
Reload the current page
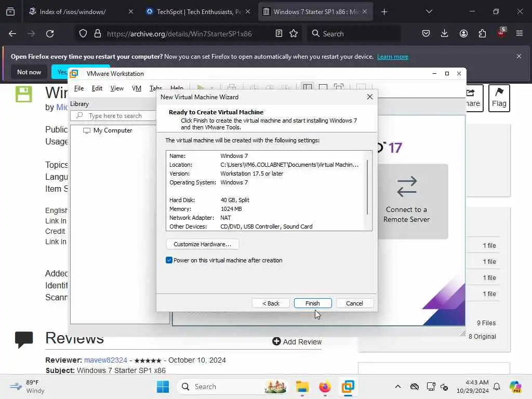(x=50, y=34)
